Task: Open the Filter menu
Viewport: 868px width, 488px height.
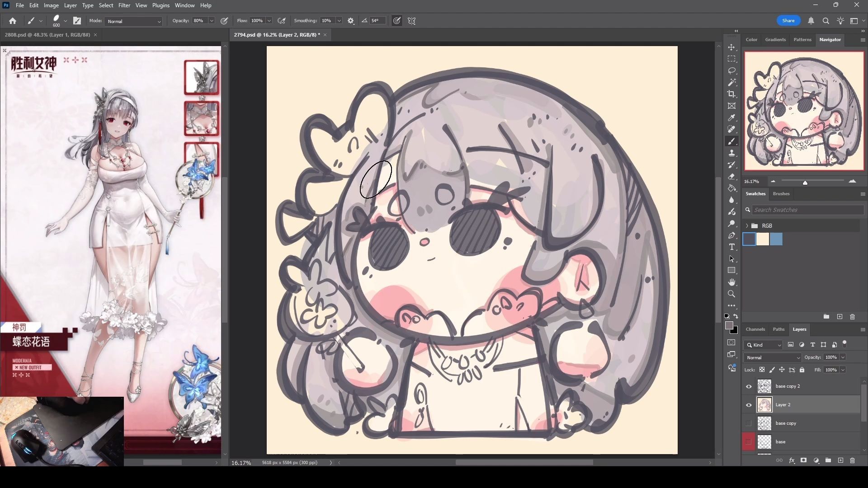Action: tap(124, 5)
